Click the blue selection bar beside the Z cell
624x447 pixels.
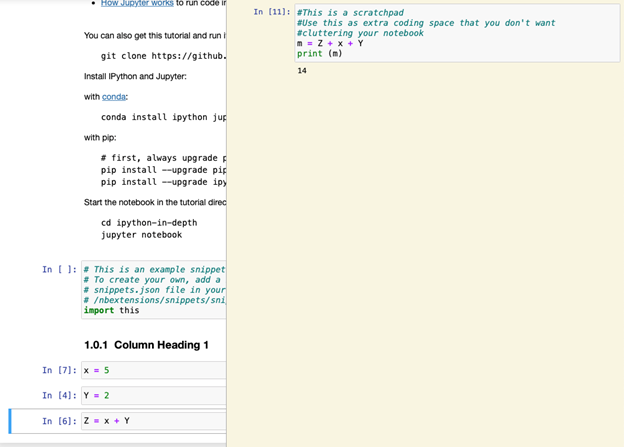coord(11,421)
